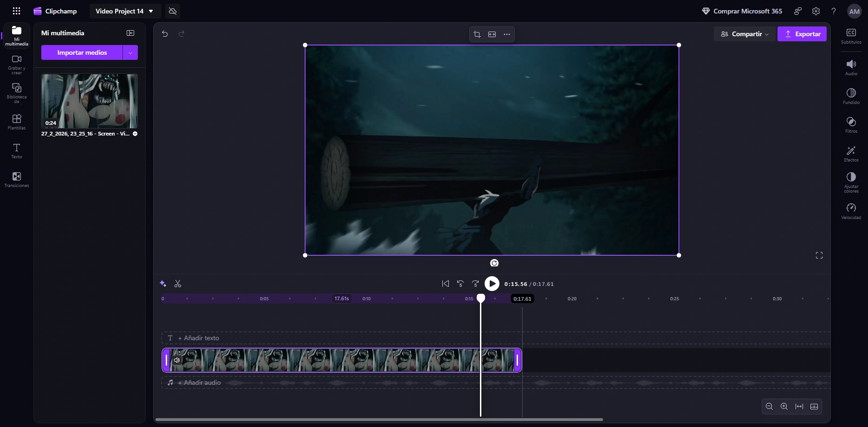Screen dimensions: 868x427
Task: Open the Efectos panel
Action: [x=851, y=154]
